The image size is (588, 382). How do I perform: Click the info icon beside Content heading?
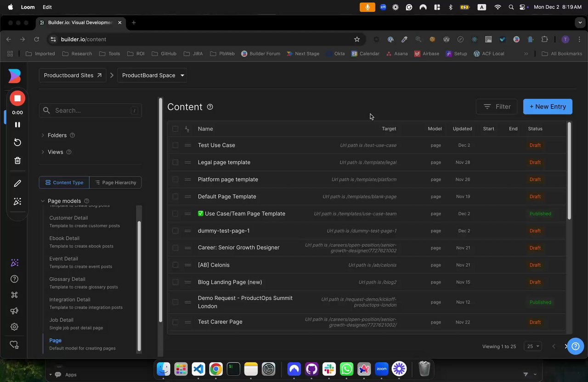[210, 107]
